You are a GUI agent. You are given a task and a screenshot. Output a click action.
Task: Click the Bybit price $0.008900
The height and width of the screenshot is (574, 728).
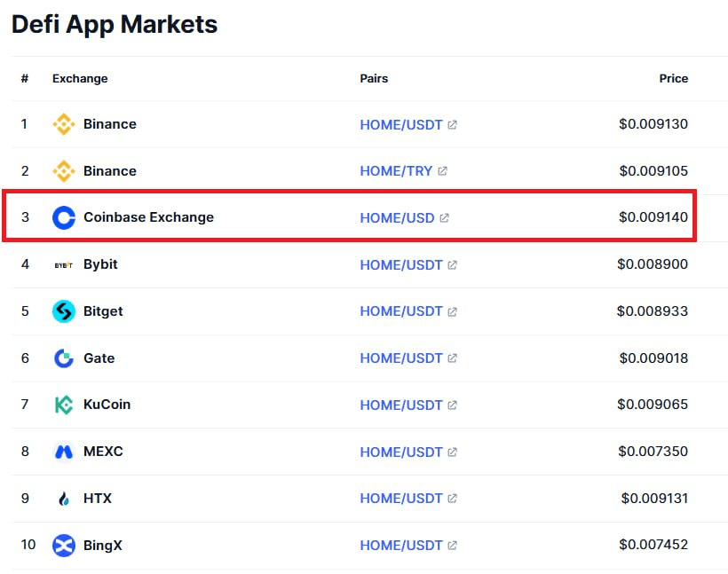[x=653, y=264]
